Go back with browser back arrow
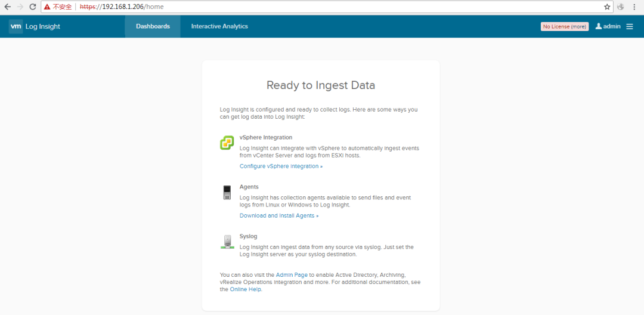The image size is (644, 315). pyautogui.click(x=7, y=7)
